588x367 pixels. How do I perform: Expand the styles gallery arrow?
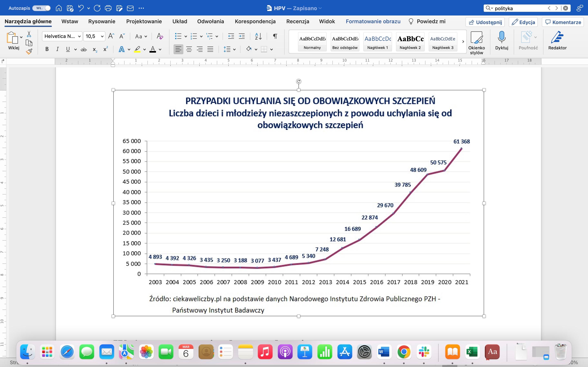click(463, 42)
